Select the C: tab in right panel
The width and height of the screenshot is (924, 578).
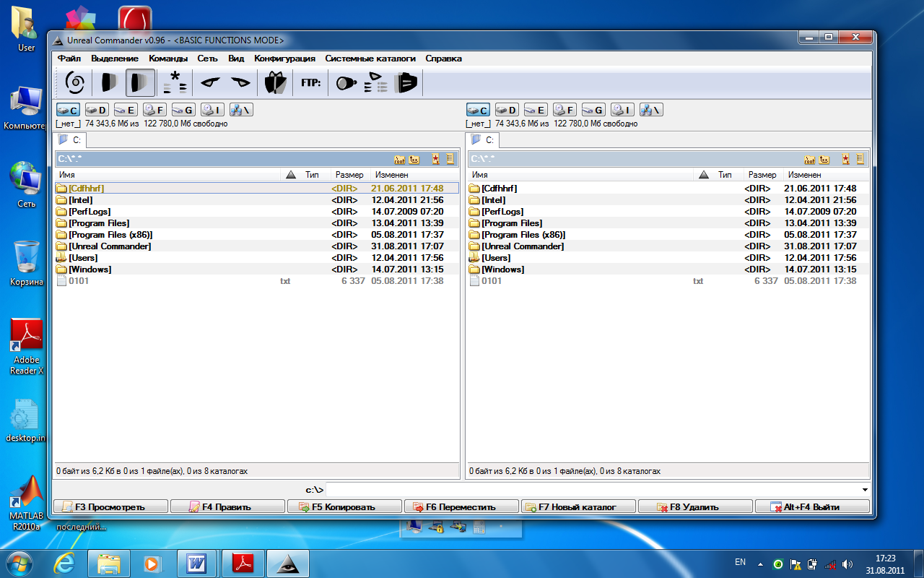point(483,140)
